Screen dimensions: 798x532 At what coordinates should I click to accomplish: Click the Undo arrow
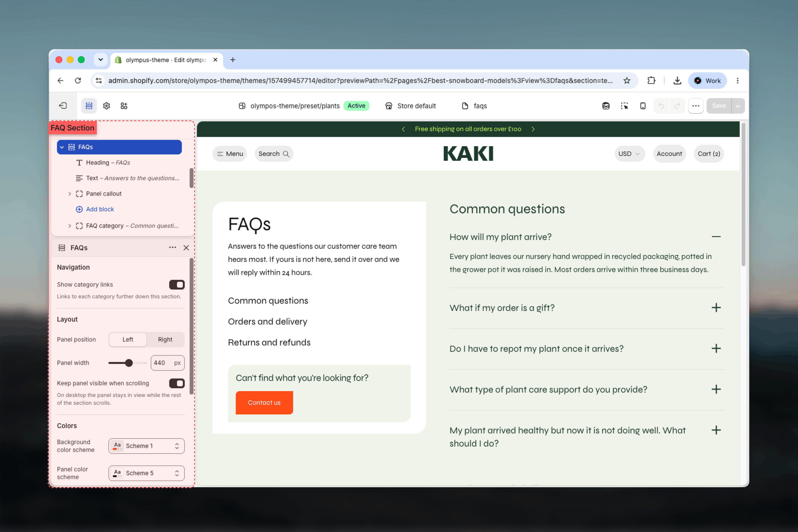(661, 106)
